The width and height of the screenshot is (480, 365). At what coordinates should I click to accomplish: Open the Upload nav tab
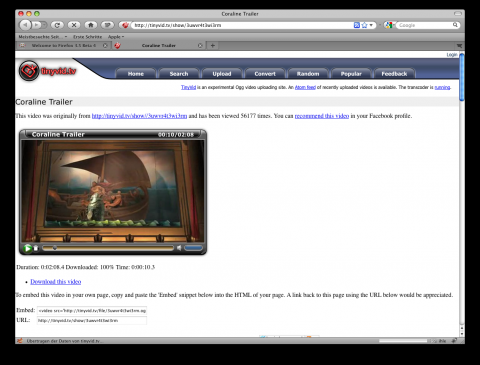point(222,74)
